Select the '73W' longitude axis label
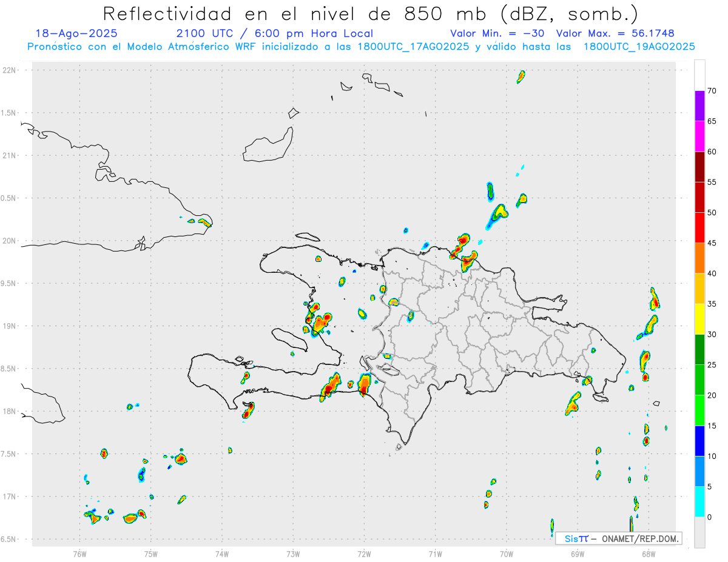 (293, 554)
